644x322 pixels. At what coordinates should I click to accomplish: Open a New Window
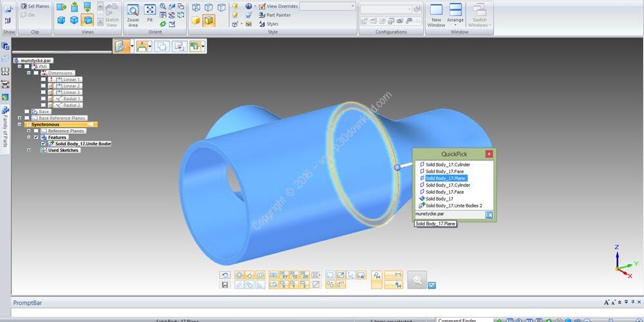click(x=436, y=15)
